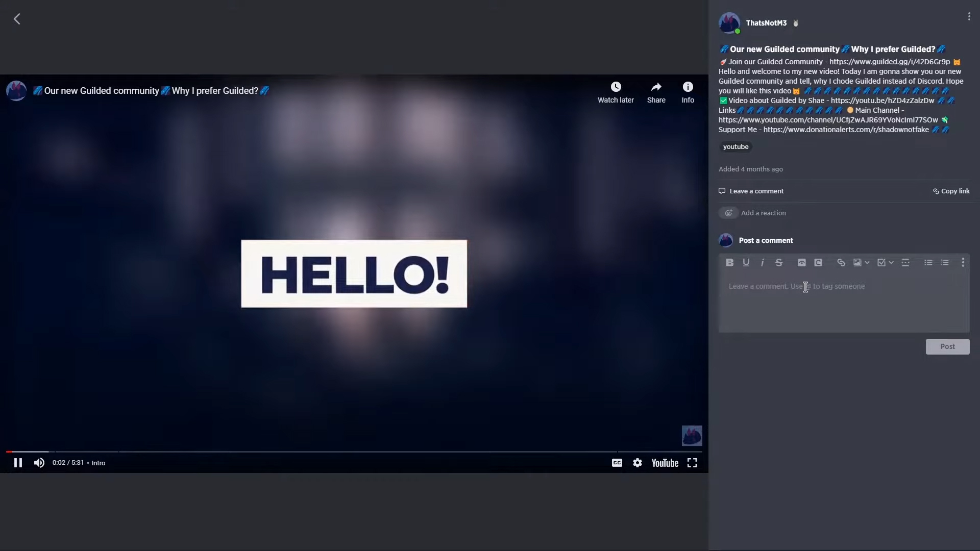The height and width of the screenshot is (551, 980).
Task: Start a bulleted list
Action: pyautogui.click(x=928, y=262)
